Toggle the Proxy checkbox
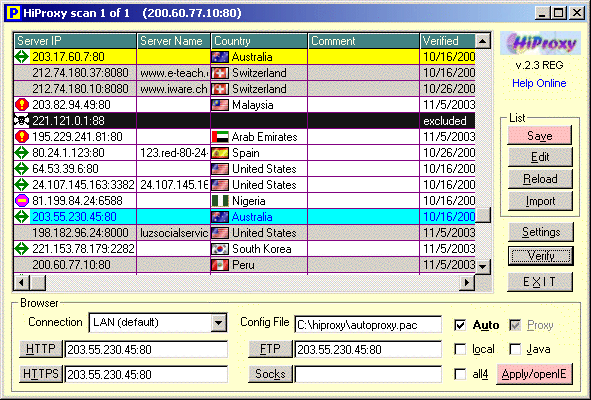Screen dimensions: 591x400 tap(515, 325)
